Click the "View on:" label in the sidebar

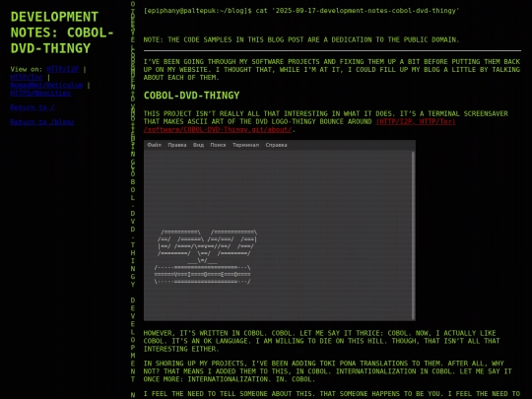[x=27, y=69]
